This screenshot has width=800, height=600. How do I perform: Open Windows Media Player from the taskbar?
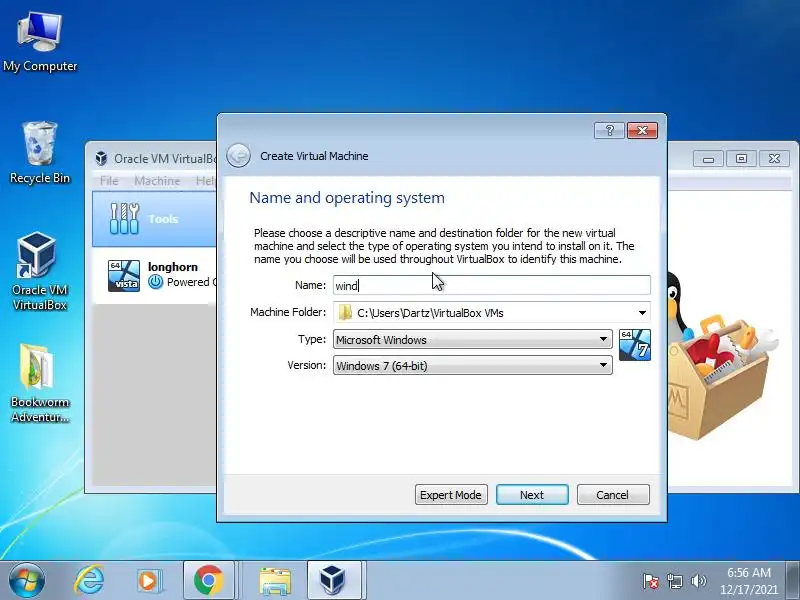pyautogui.click(x=149, y=581)
